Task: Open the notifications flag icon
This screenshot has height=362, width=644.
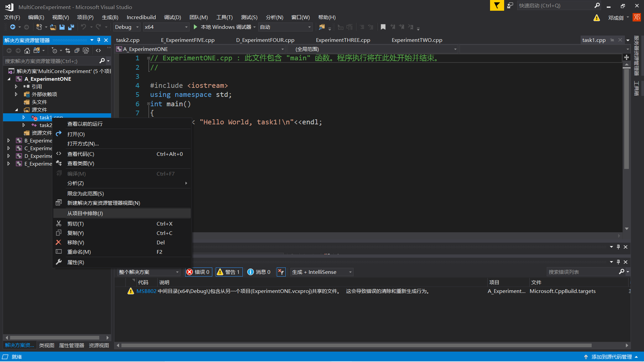Action: pos(497,5)
